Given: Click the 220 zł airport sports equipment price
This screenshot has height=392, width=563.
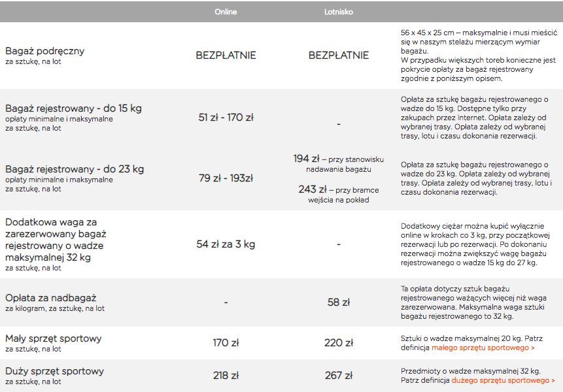Looking at the screenshot, I should (x=339, y=343).
